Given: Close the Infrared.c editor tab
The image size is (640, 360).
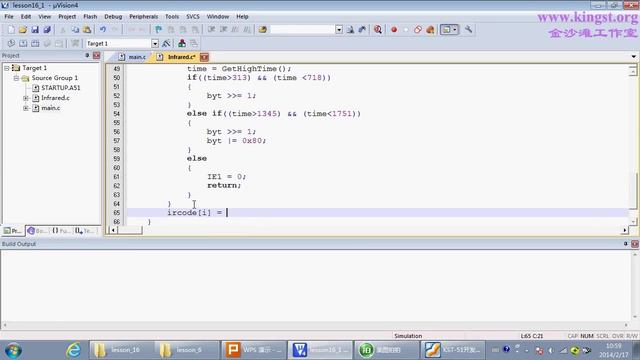Looking at the screenshot, I should point(204,57).
